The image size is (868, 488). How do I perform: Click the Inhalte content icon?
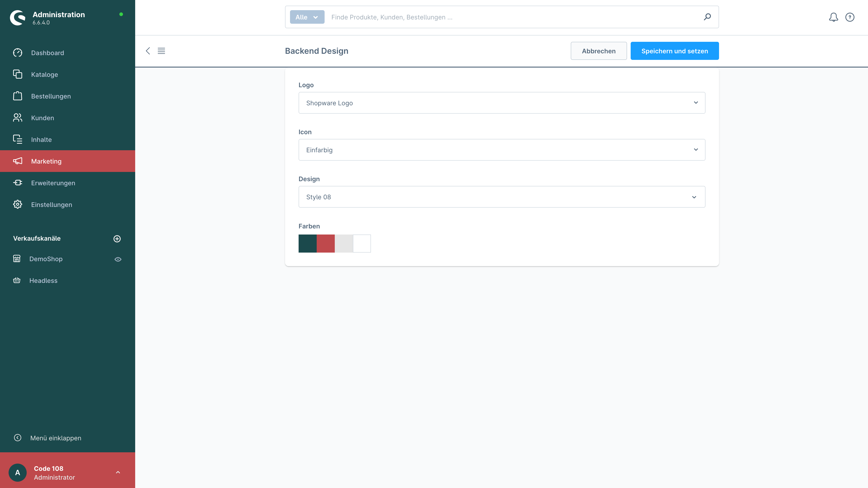click(18, 139)
